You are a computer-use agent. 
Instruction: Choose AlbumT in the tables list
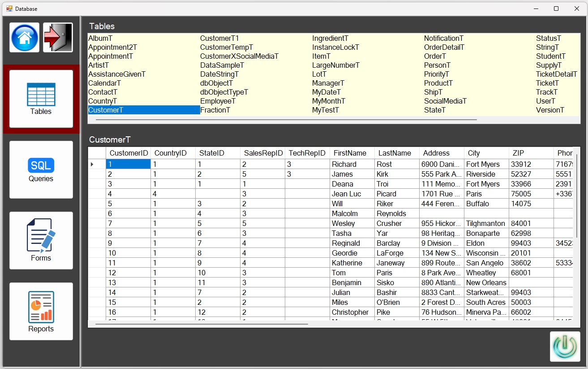100,38
